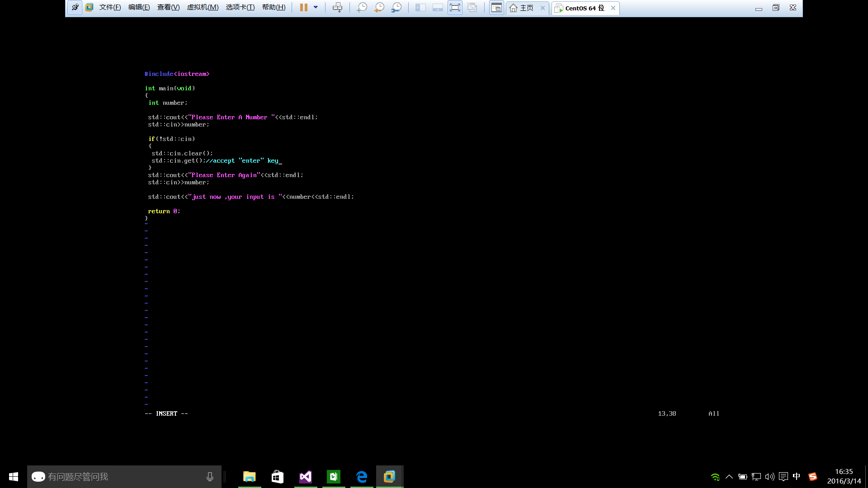
Task: Close the CentOS 64 位 tab
Action: (x=613, y=8)
